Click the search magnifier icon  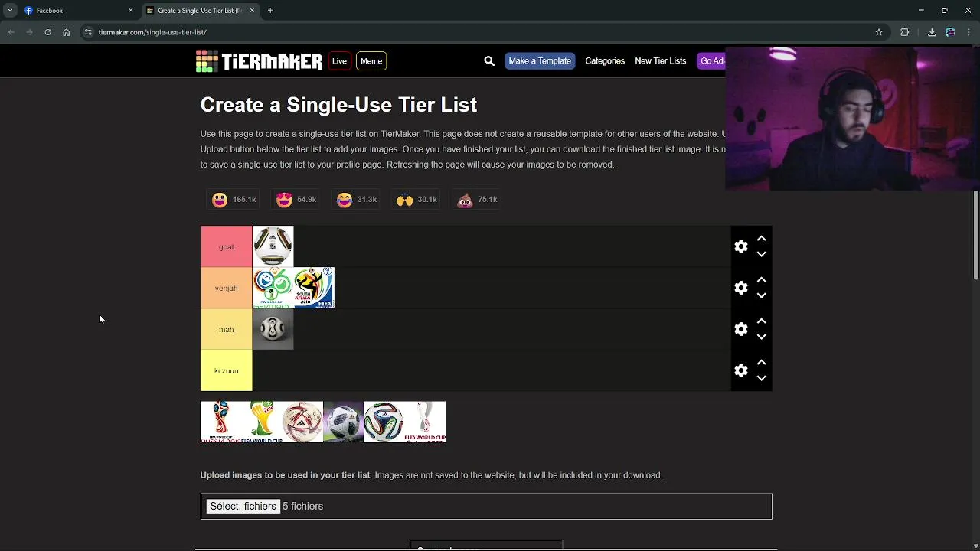[x=489, y=61]
